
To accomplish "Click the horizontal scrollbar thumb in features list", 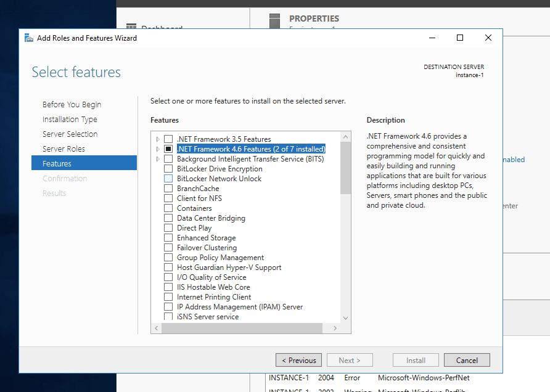I will [242, 328].
